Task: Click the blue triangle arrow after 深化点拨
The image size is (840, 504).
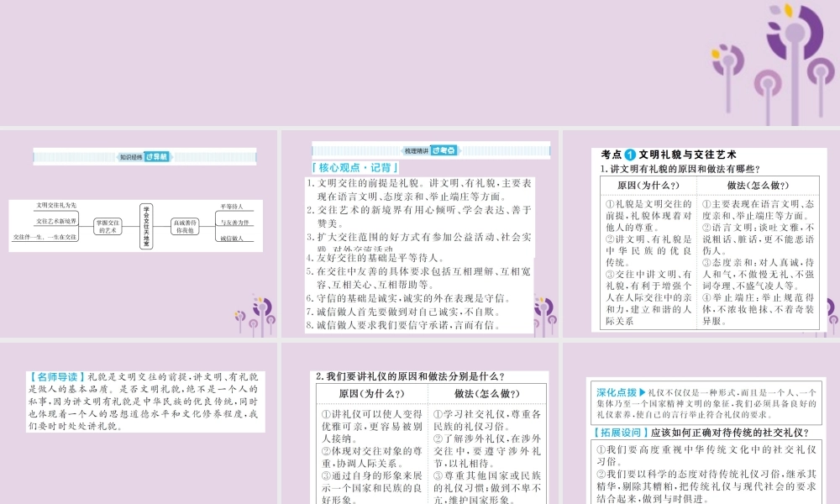Action: 643,392
